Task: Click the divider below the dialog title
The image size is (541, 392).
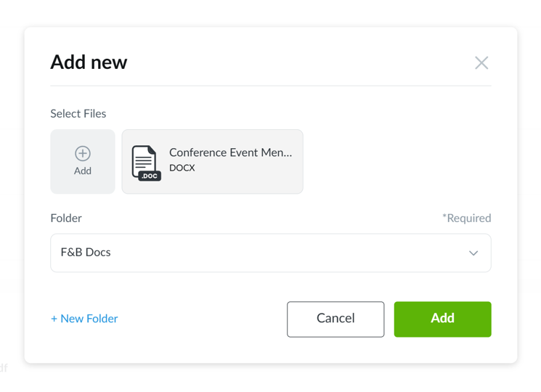Action: 270,86
